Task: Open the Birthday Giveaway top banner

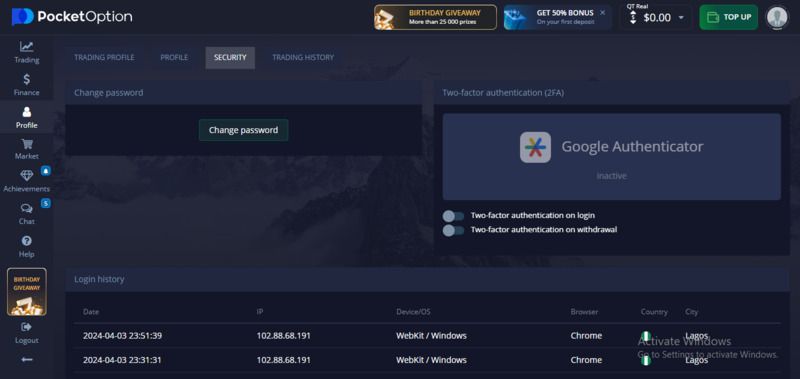Action: 435,17
